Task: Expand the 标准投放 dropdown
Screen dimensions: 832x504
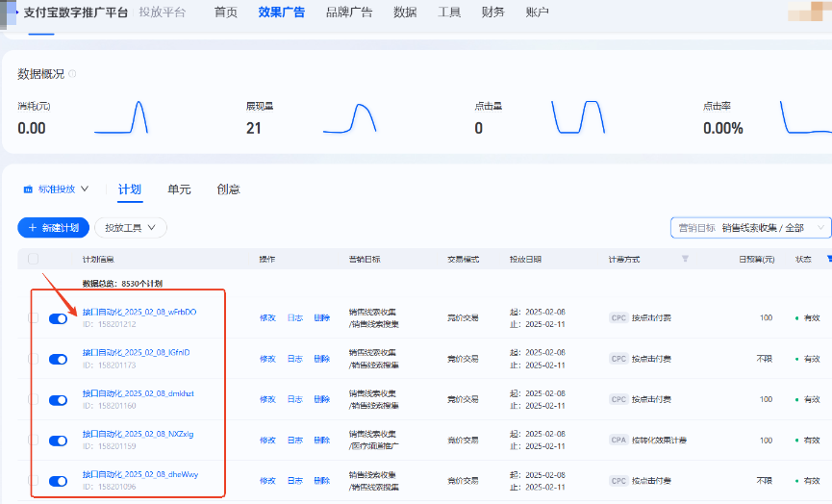Action: point(56,189)
